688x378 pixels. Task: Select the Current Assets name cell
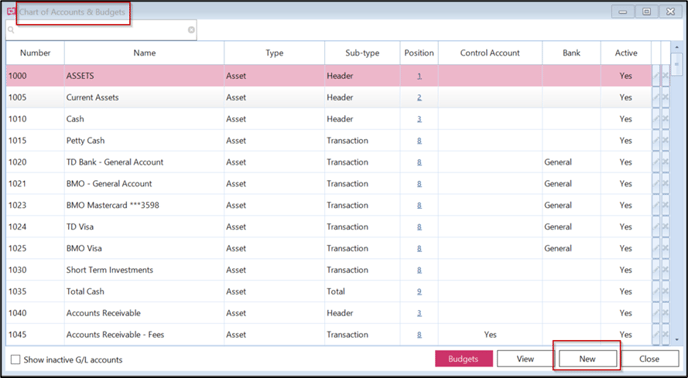tap(144, 97)
